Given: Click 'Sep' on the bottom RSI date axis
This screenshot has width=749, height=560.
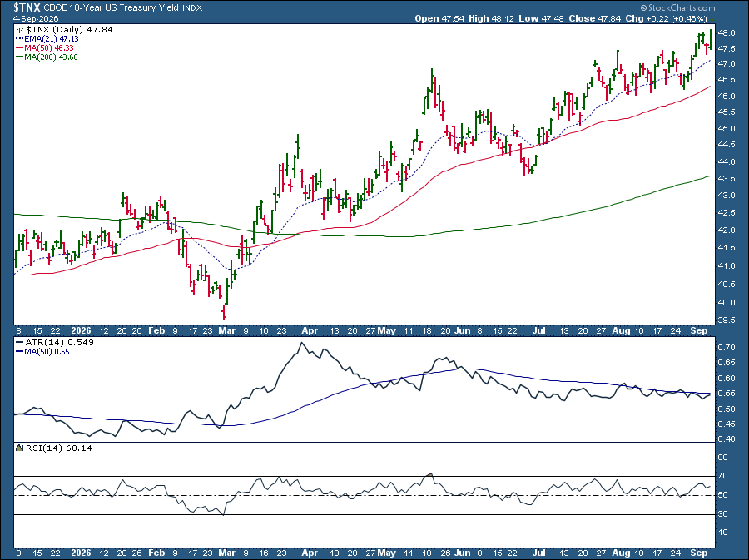Looking at the screenshot, I should coord(699,553).
